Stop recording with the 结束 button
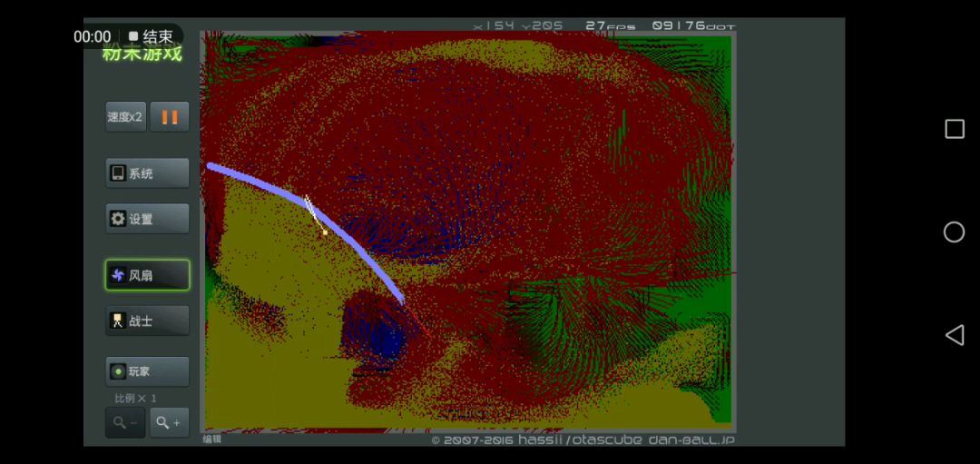Image resolution: width=980 pixels, height=464 pixels. click(151, 36)
